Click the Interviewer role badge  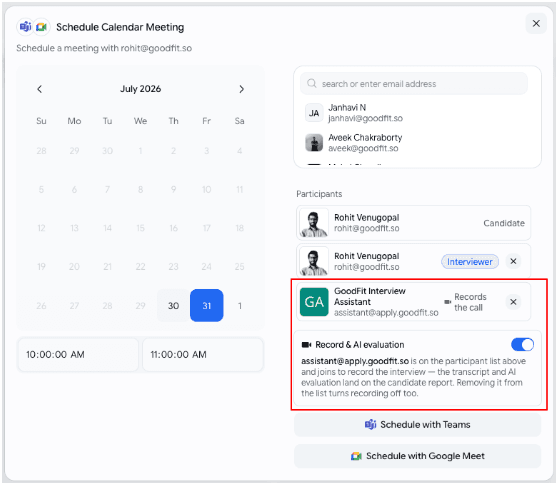click(469, 262)
